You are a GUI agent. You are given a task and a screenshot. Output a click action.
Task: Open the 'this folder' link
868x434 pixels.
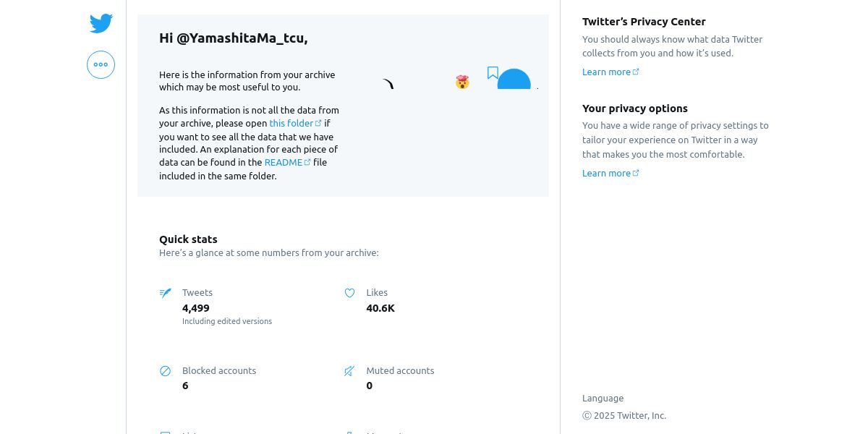point(292,123)
